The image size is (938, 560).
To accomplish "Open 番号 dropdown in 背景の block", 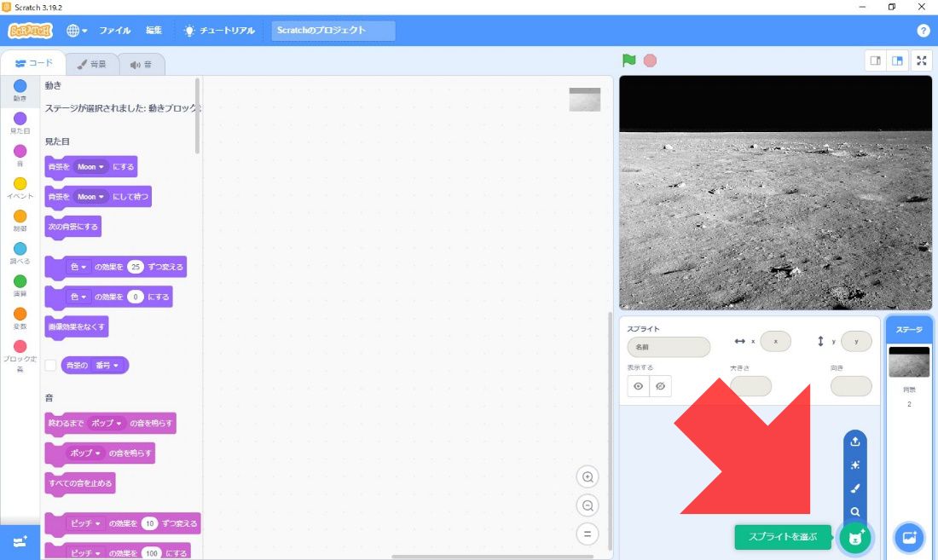I will tap(107, 365).
